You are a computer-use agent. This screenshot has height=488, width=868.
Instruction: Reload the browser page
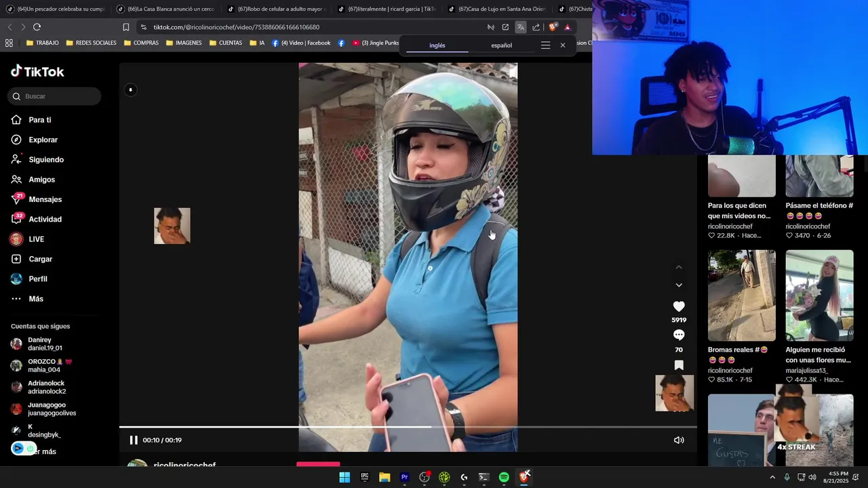pyautogui.click(x=37, y=27)
